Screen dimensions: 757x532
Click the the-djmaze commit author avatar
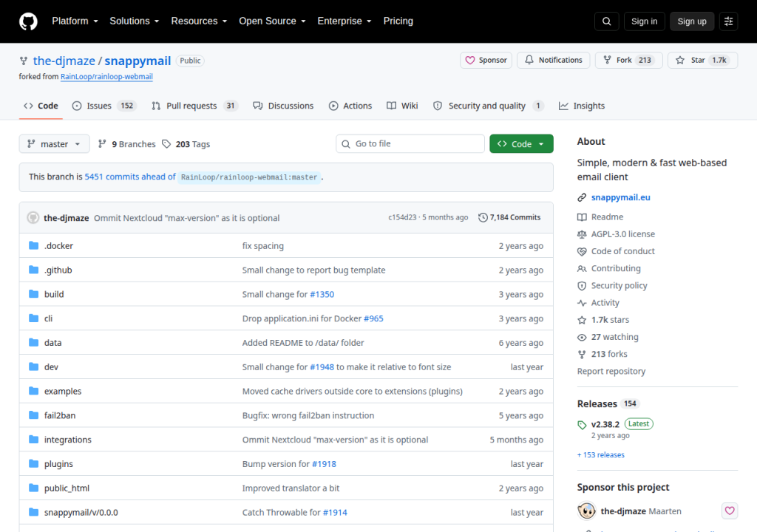[x=33, y=218]
